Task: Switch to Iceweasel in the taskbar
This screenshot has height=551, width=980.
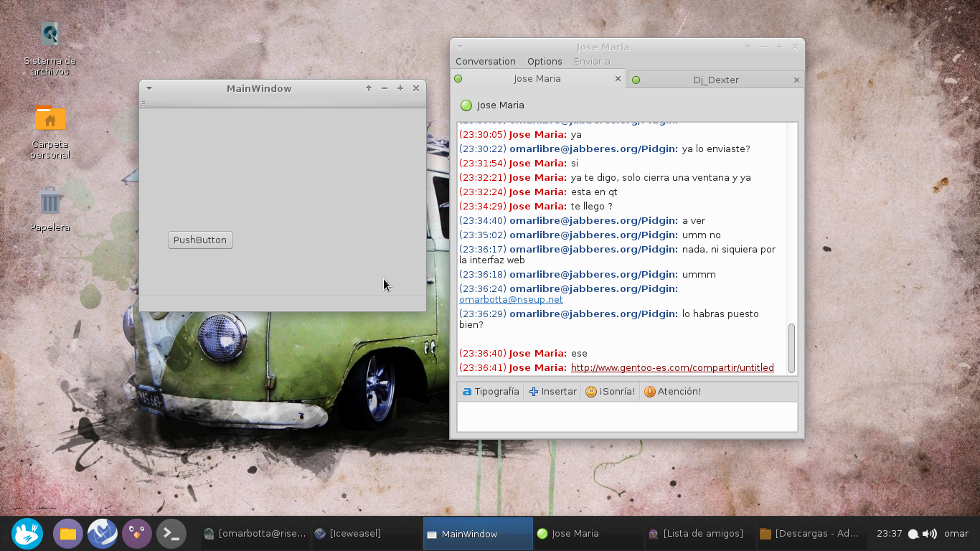Action: (367, 534)
